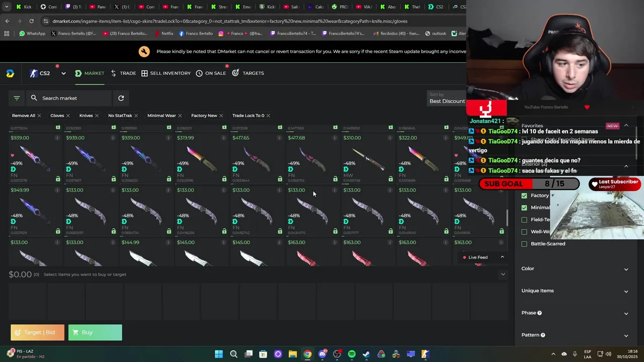Remove the Trade Lock To 0 filter chip
Screen dimensions: 644x362
coord(268,116)
